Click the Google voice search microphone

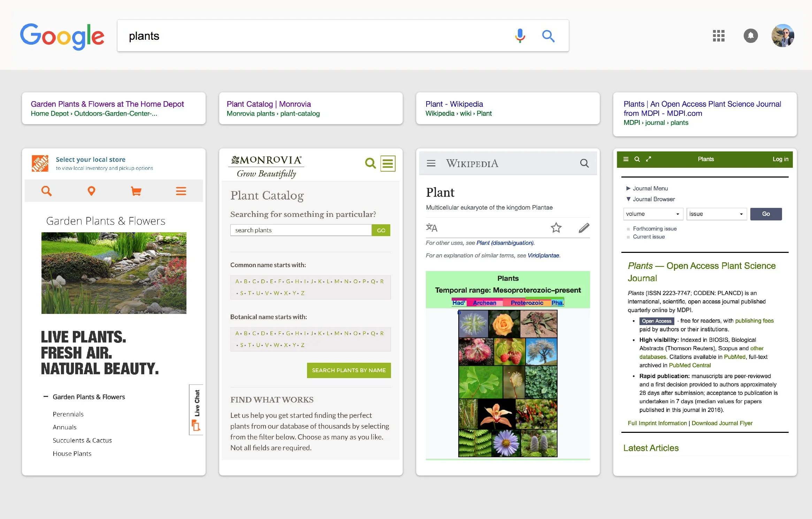point(520,36)
